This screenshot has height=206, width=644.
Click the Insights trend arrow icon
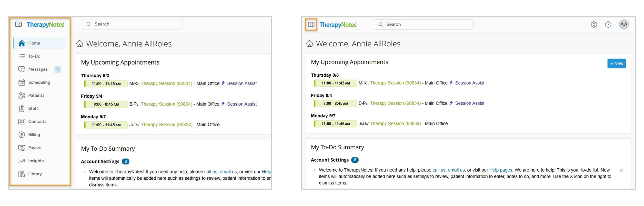click(22, 161)
